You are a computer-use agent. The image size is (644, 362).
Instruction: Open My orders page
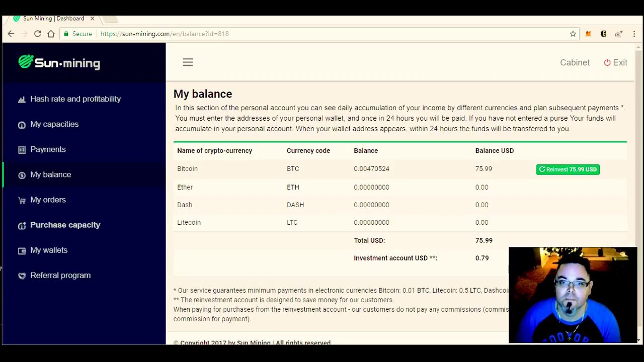[48, 200]
